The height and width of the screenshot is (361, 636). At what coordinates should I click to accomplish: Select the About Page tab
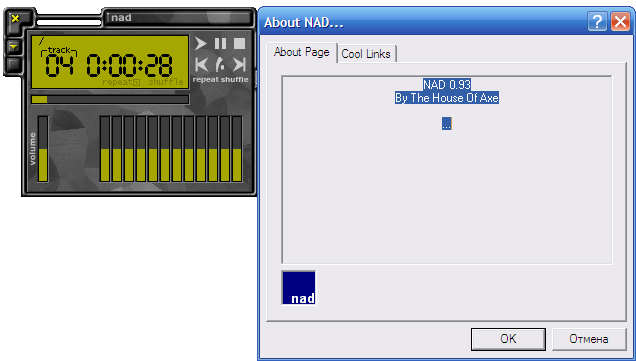tap(301, 52)
